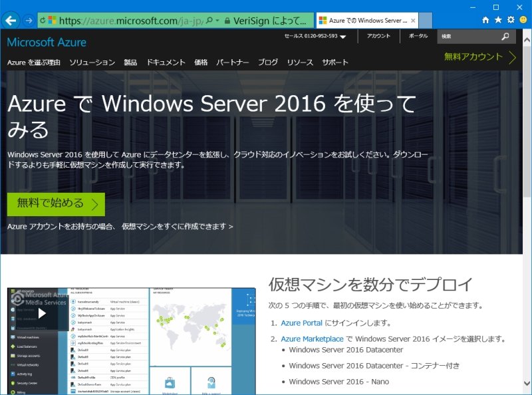Viewport: 532px width, 395px height.
Task: Open a new blank browser tab
Action: (426, 21)
